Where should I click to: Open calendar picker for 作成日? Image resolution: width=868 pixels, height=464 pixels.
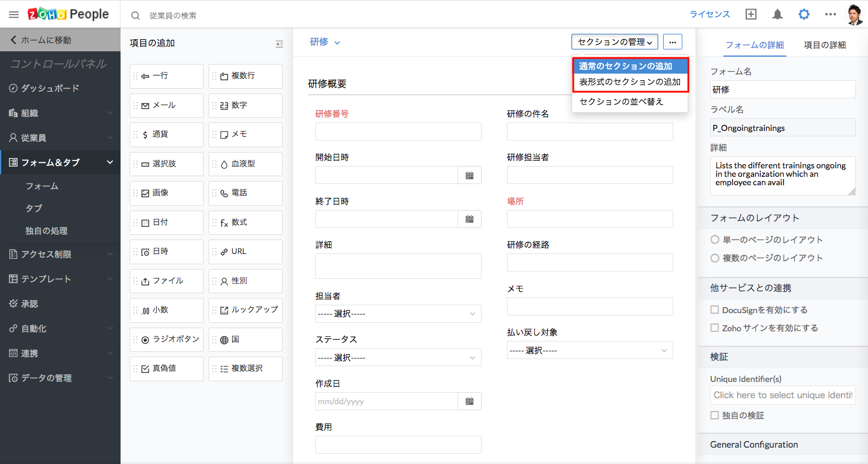(x=470, y=401)
